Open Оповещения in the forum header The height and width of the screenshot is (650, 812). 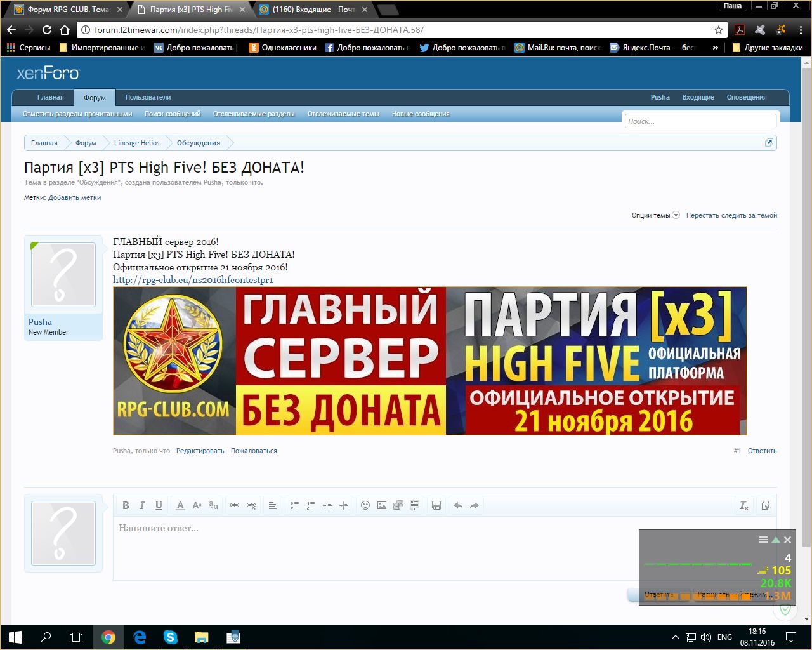[747, 97]
